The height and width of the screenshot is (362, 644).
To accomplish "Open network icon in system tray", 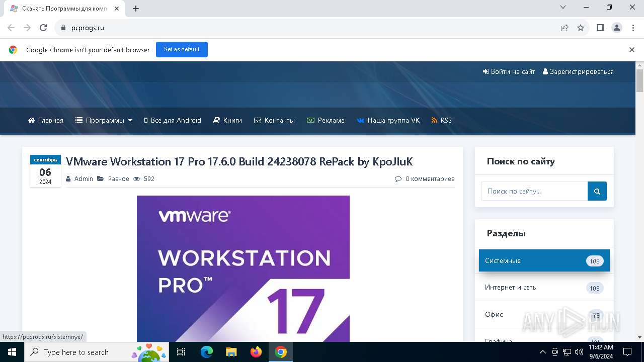I will coord(567,352).
